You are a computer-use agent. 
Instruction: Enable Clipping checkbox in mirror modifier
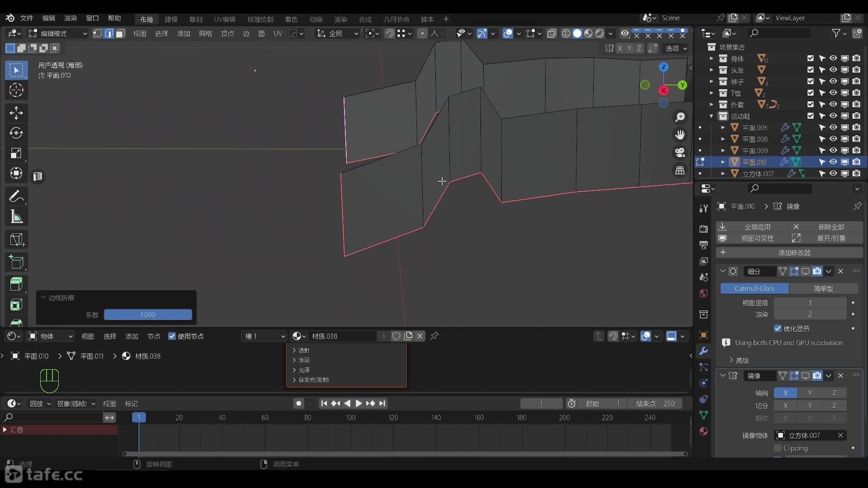coord(778,448)
